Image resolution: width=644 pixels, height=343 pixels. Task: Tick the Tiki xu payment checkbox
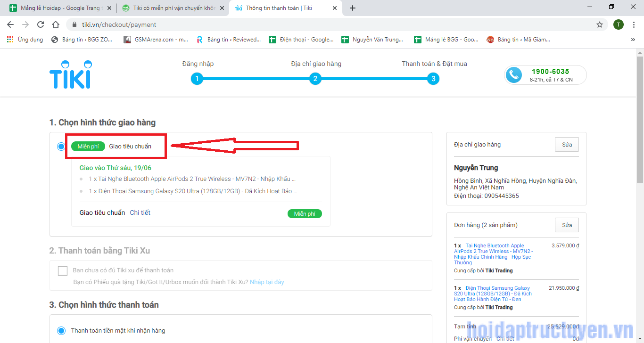[63, 270]
